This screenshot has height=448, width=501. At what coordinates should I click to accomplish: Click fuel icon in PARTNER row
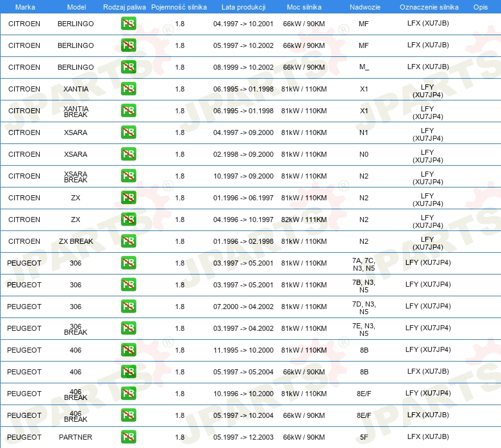(128, 437)
